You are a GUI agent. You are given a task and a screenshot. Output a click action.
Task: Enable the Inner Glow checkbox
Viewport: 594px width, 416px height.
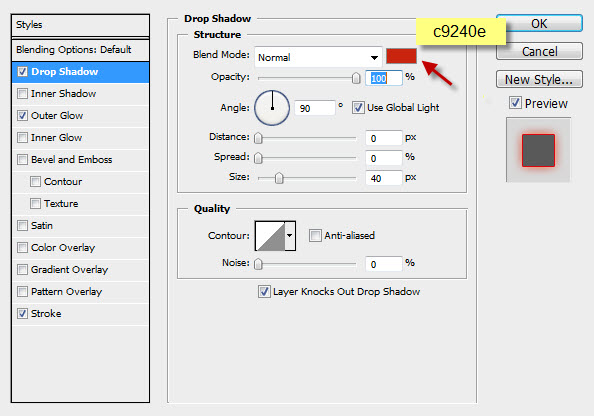click(22, 138)
